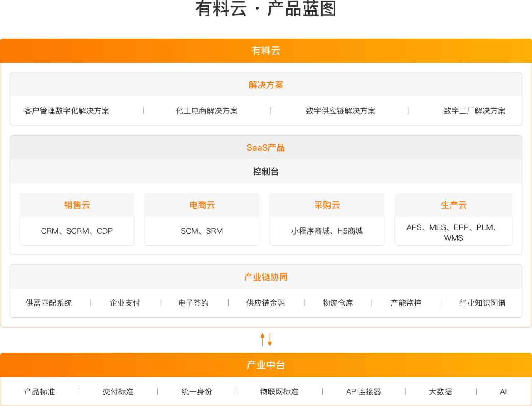Select 大数据 in 产业中台
Viewport: 532px width, 406px height.
point(441,392)
